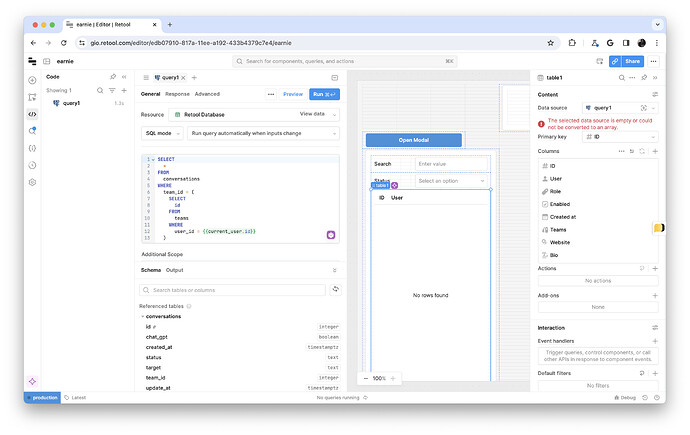Image resolution: width=690 pixels, height=435 pixels.
Task: Filter the Code list
Action: pyautogui.click(x=112, y=90)
